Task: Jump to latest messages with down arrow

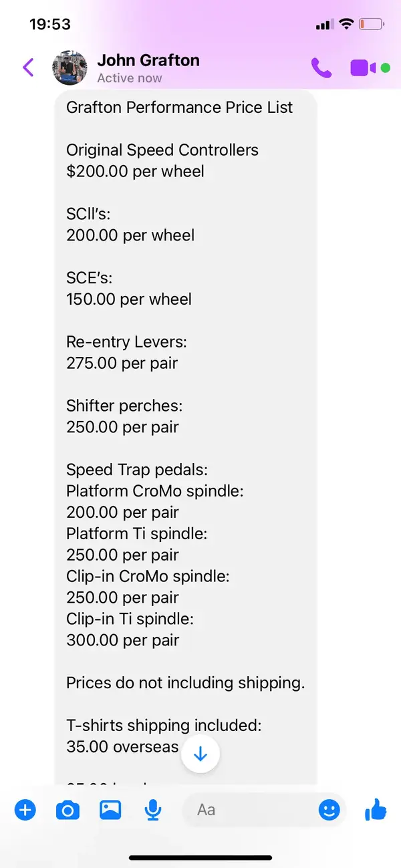Action: point(200,754)
